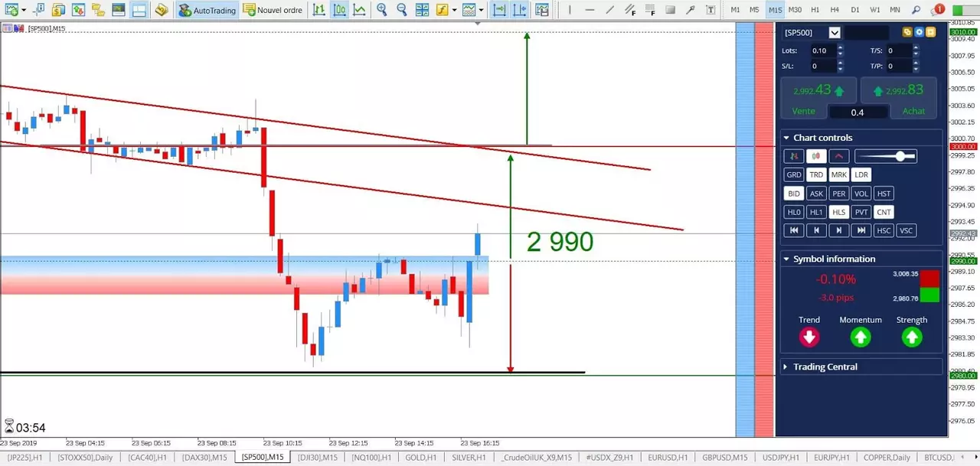Switch chart to bar chart mode
The image size is (980, 466).
[318, 10]
